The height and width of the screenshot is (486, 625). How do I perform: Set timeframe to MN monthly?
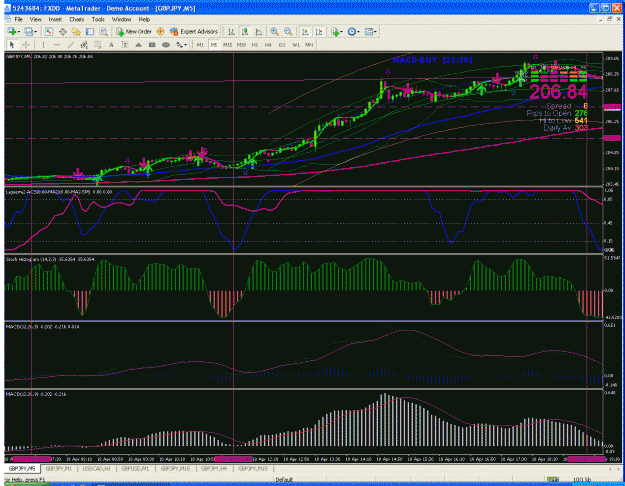coord(309,45)
